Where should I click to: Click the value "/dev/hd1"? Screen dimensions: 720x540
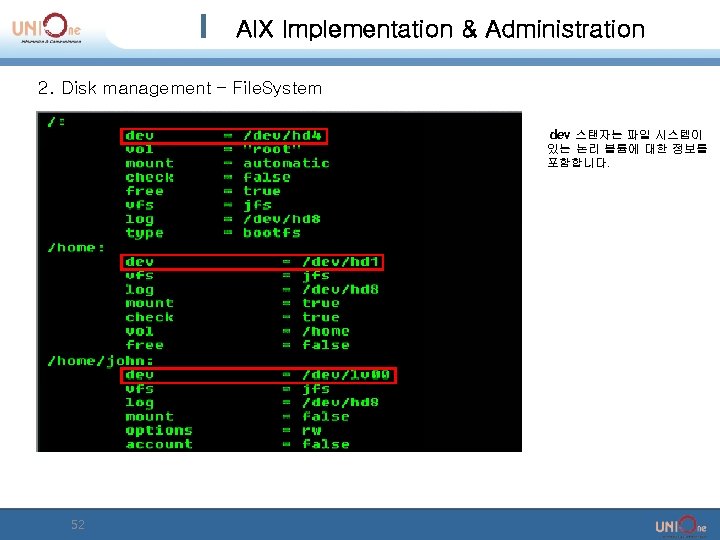pyautogui.click(x=340, y=262)
